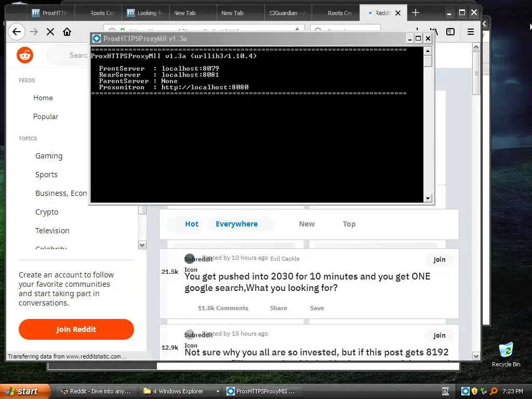The height and width of the screenshot is (399, 532).
Task: Open the Business, Econ topic
Action: [61, 193]
